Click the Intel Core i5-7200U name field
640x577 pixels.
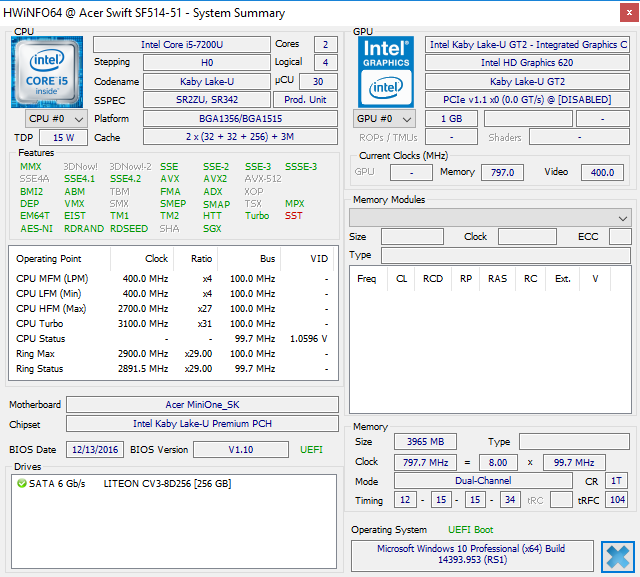181,45
